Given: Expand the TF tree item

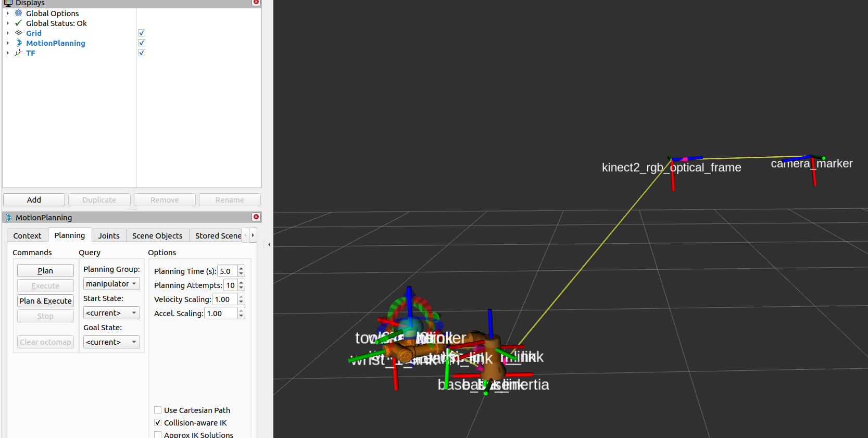Looking at the screenshot, I should pos(8,53).
